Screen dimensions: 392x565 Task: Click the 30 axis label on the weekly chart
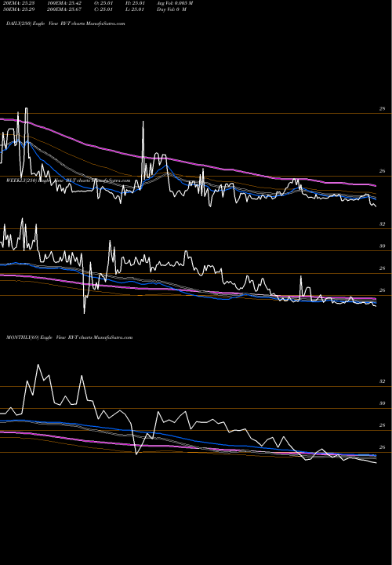(x=382, y=246)
